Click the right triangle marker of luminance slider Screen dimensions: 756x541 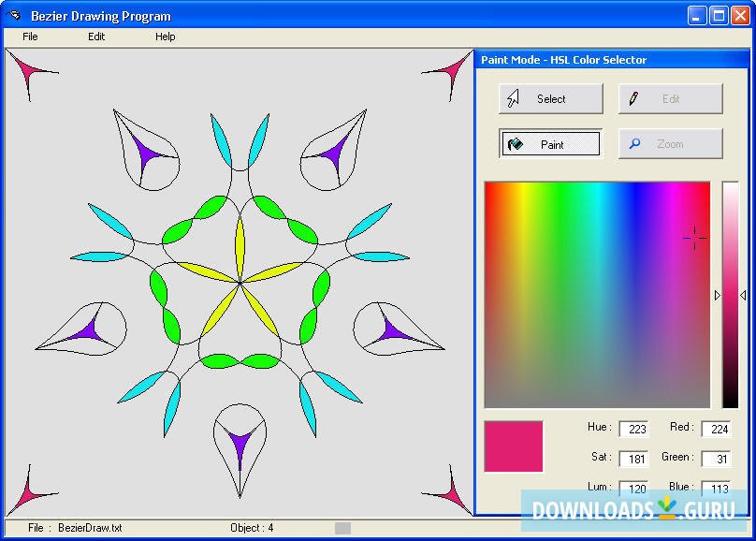pyautogui.click(x=743, y=295)
